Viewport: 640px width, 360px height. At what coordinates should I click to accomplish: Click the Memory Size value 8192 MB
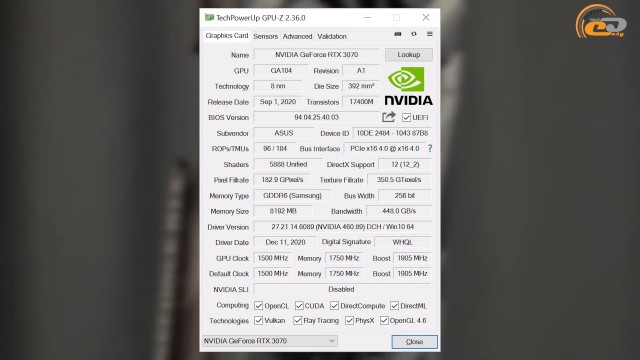(283, 211)
